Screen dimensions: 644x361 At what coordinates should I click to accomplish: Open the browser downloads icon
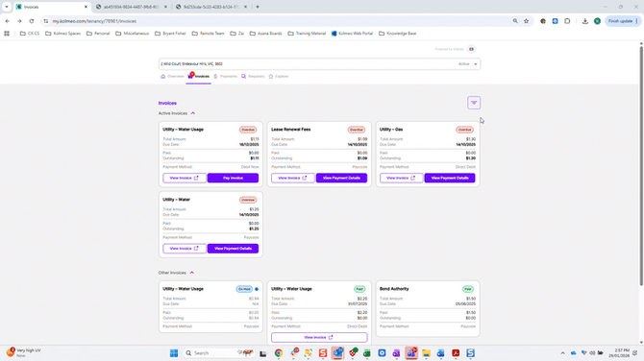pyautogui.click(x=584, y=21)
